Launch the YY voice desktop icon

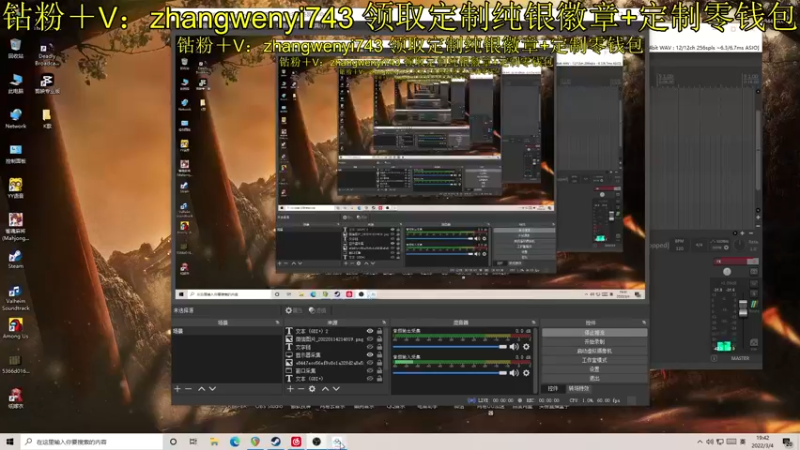[16, 188]
